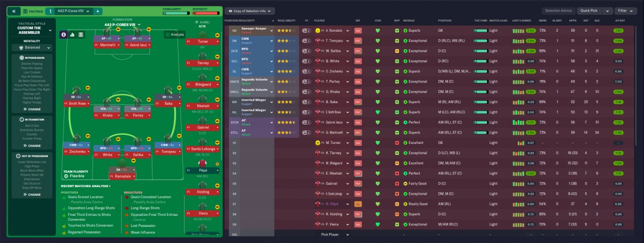Screen dimensions: 644x243
Task: Open the Copy of Selection Info view dropdown
Action: (250, 11)
